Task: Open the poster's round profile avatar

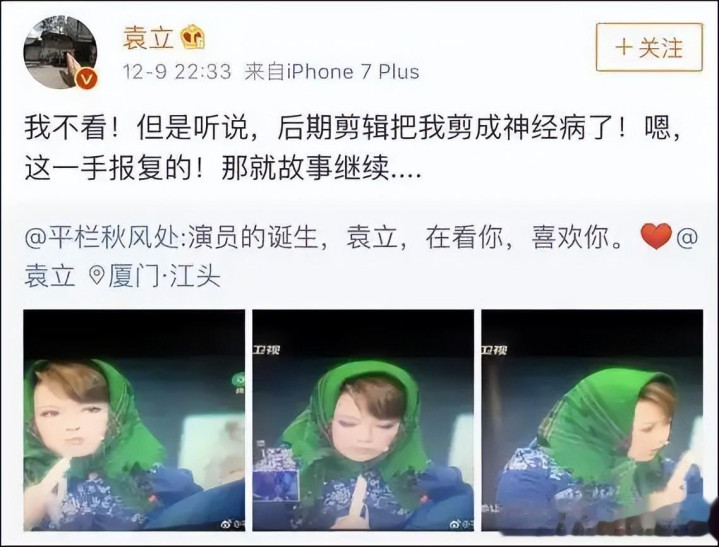Action: (x=61, y=52)
